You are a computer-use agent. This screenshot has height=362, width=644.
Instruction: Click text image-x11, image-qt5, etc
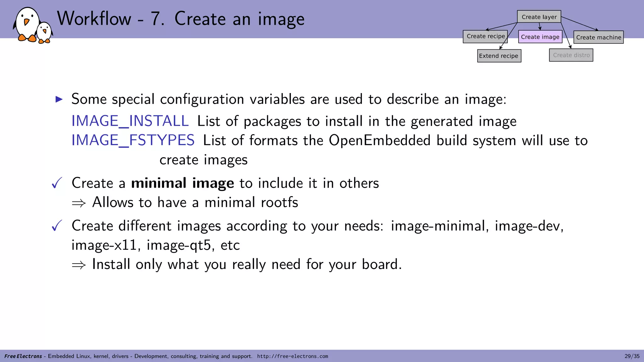[156, 245]
